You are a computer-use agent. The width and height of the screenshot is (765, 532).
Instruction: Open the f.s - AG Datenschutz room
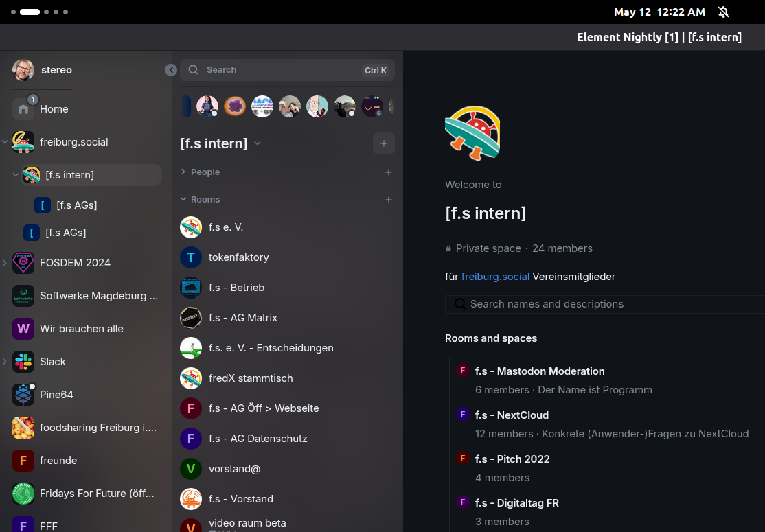click(x=287, y=439)
